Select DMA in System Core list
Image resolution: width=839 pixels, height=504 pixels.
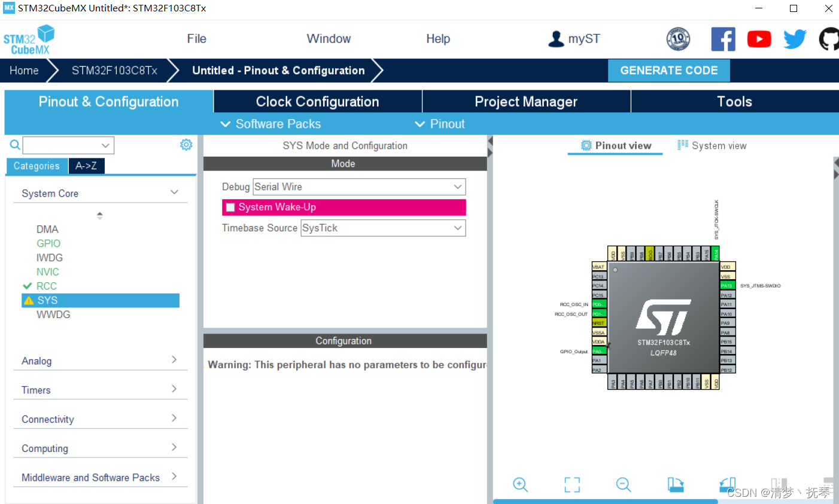47,229
